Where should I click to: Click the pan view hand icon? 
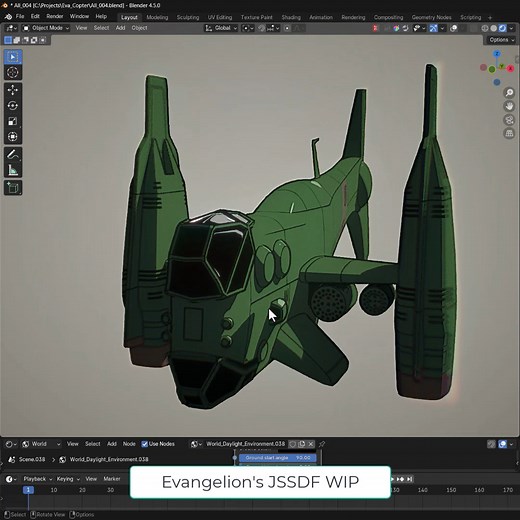tap(509, 106)
